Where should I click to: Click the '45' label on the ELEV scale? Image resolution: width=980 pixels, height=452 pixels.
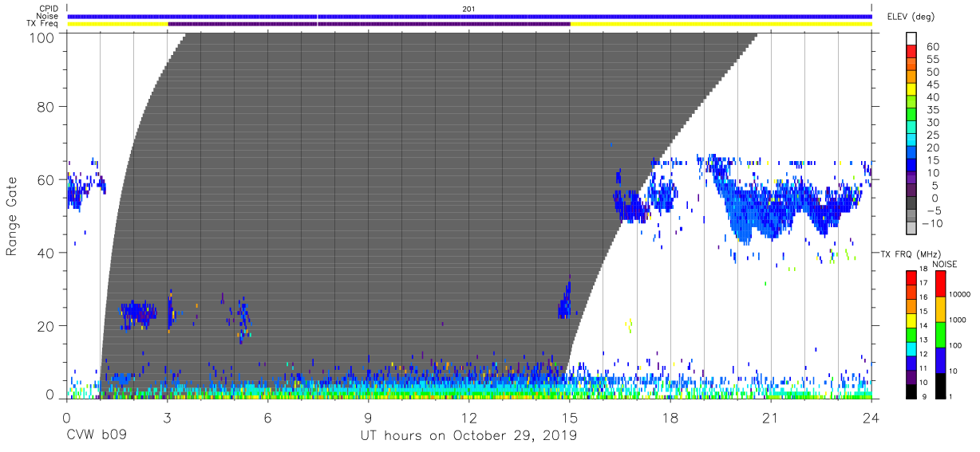click(933, 85)
